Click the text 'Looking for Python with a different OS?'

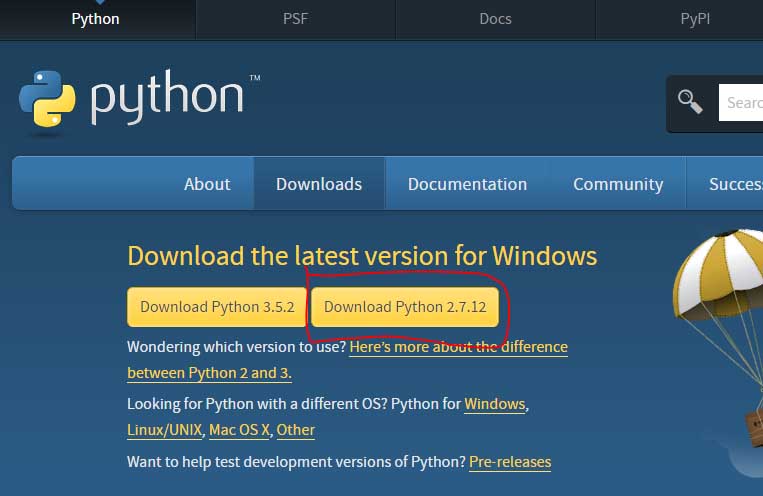[x=257, y=404]
